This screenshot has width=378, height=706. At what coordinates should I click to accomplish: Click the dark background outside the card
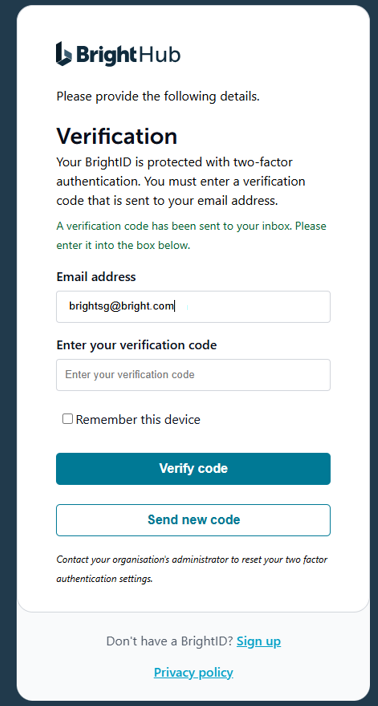pyautogui.click(x=8, y=351)
